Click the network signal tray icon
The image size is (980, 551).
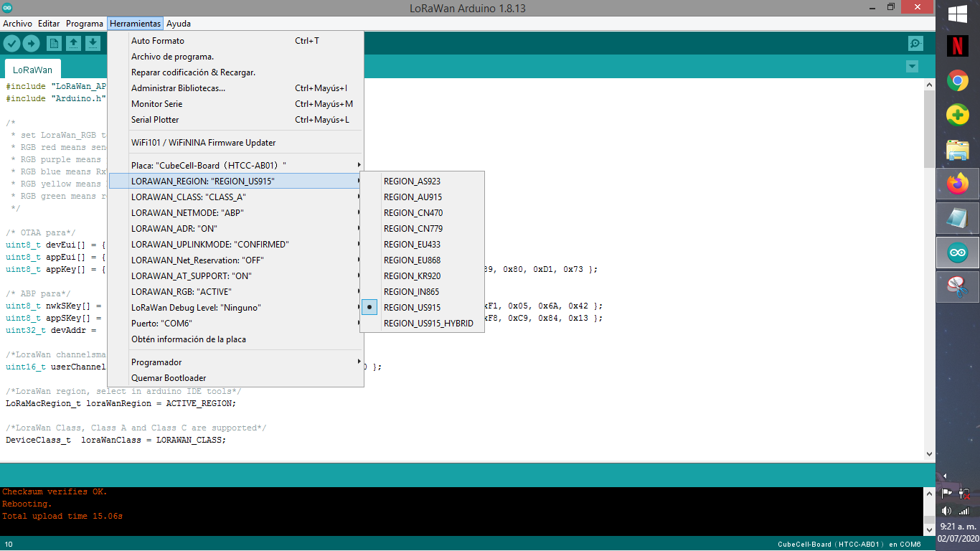pyautogui.click(x=965, y=511)
